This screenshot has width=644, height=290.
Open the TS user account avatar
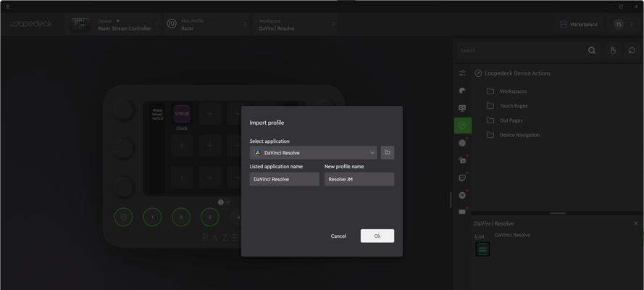(619, 24)
